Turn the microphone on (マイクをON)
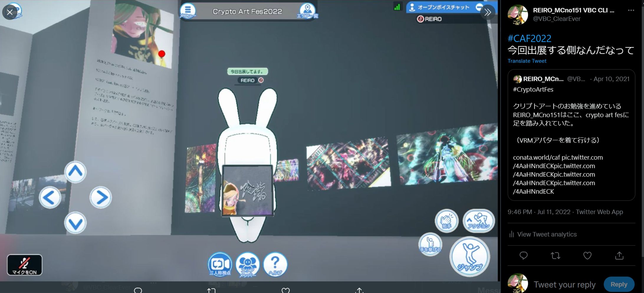This screenshot has width=644, height=293. coord(24,265)
